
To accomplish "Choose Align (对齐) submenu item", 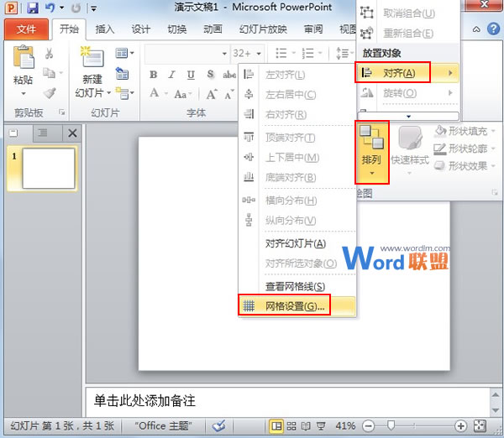I will point(407,73).
